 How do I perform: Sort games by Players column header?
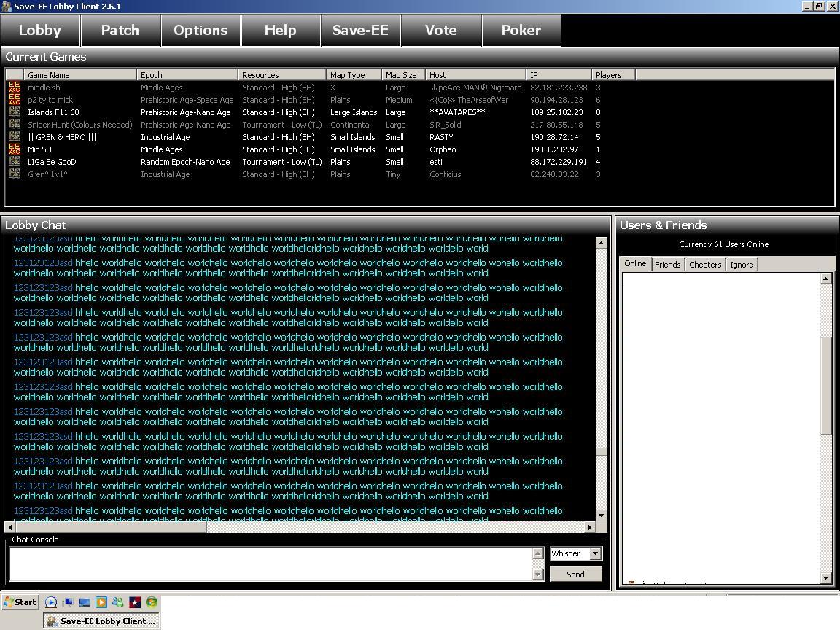point(612,75)
